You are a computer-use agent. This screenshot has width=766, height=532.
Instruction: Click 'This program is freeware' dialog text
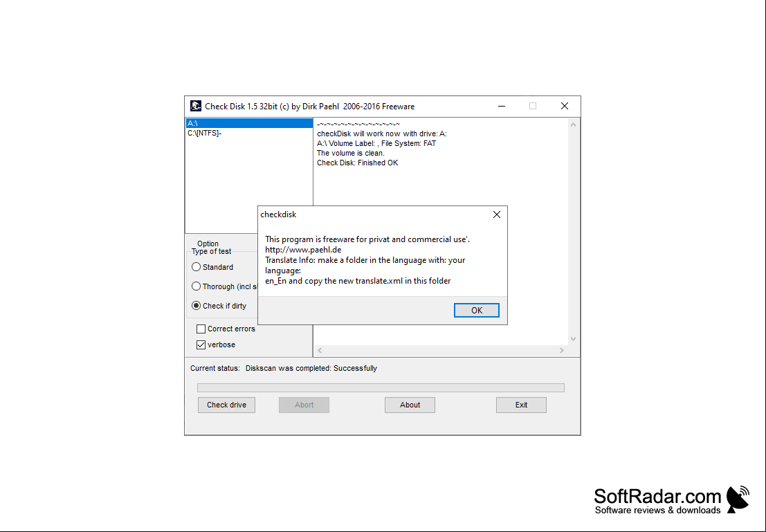[x=367, y=239]
